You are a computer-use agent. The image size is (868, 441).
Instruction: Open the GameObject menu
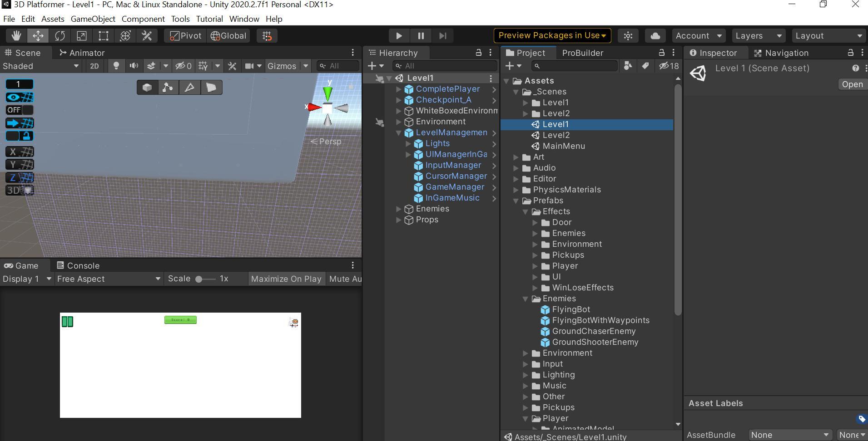(93, 19)
